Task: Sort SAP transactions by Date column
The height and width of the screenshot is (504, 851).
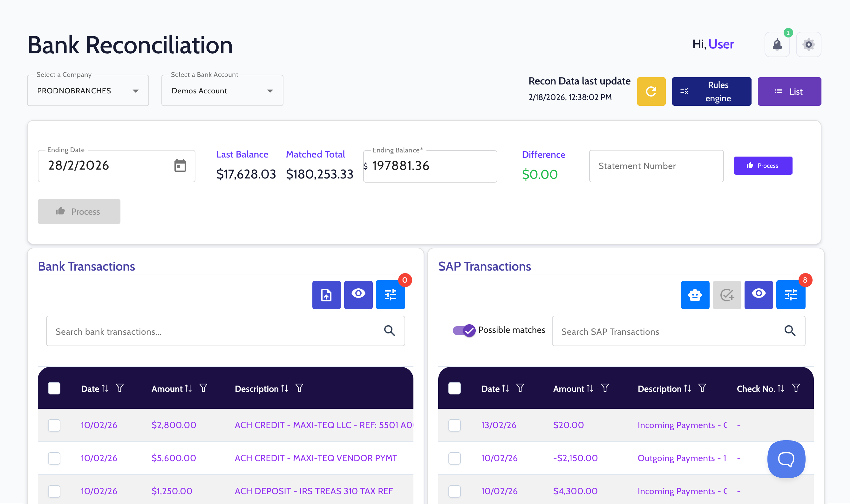Action: pos(506,388)
